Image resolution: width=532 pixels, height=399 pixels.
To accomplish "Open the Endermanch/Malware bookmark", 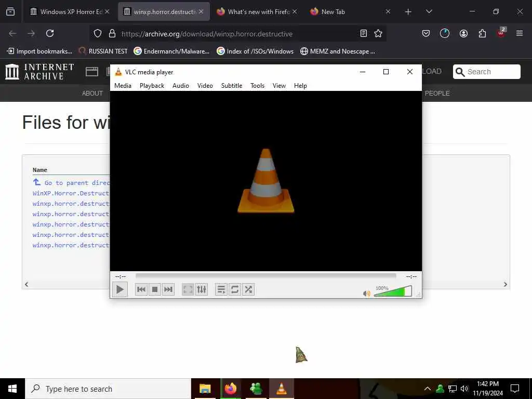I will [x=171, y=51].
